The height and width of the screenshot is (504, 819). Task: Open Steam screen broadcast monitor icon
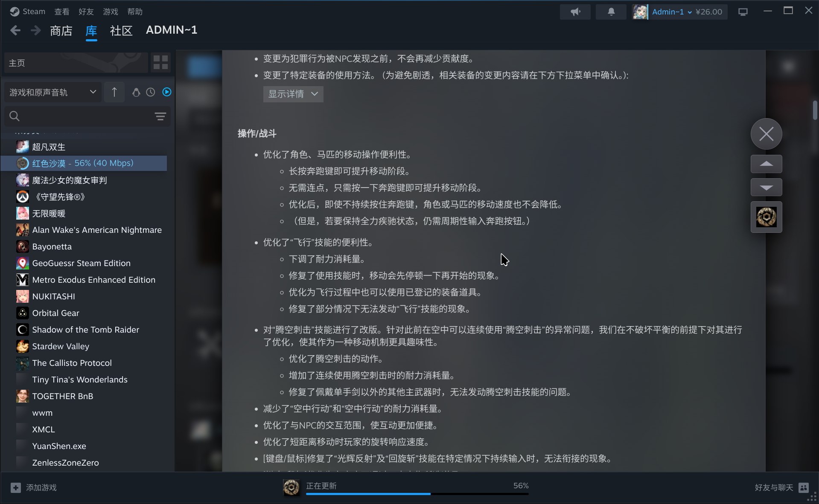tap(743, 12)
